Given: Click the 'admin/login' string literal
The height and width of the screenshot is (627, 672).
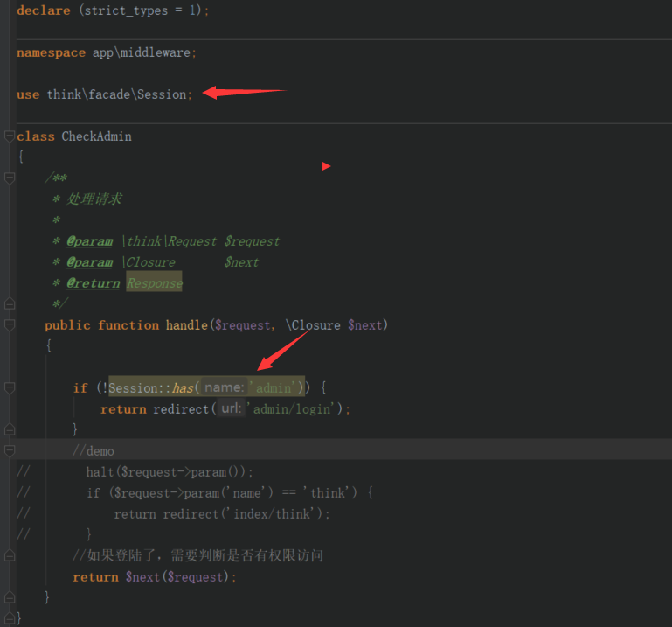Looking at the screenshot, I should coord(292,409).
